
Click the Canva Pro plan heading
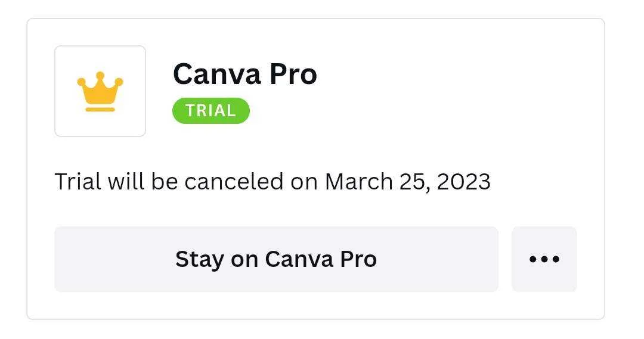tap(245, 74)
